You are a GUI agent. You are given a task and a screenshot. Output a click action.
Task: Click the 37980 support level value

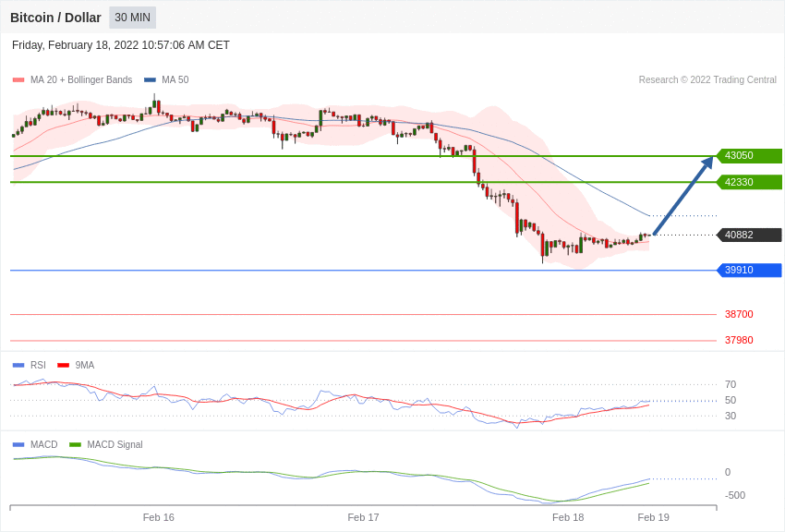[739, 340]
